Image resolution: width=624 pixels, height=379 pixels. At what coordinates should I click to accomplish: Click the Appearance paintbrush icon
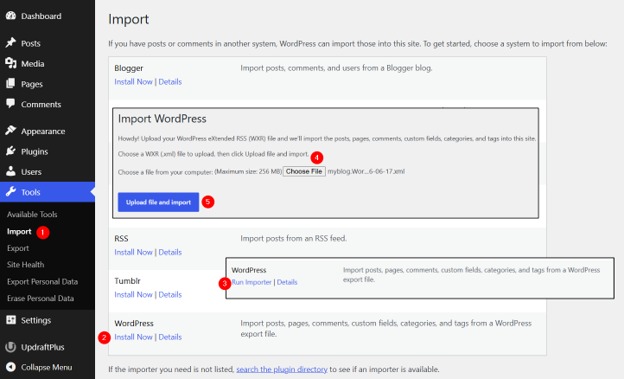click(x=11, y=130)
